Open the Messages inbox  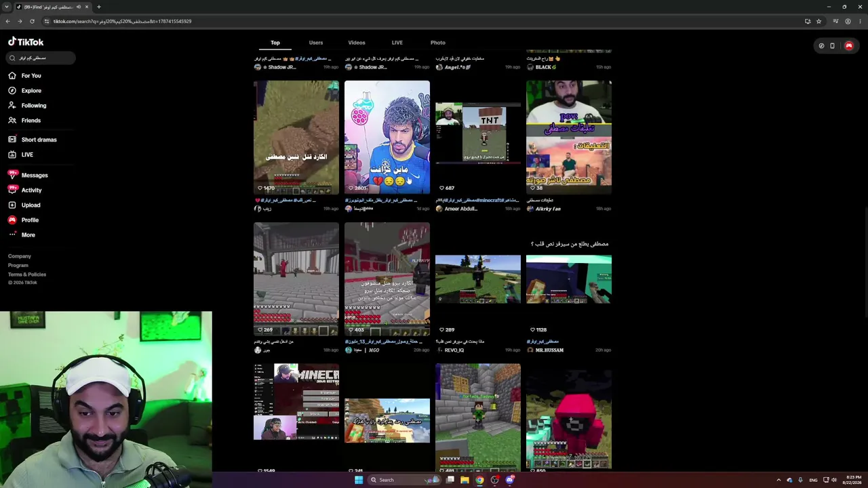(28, 175)
